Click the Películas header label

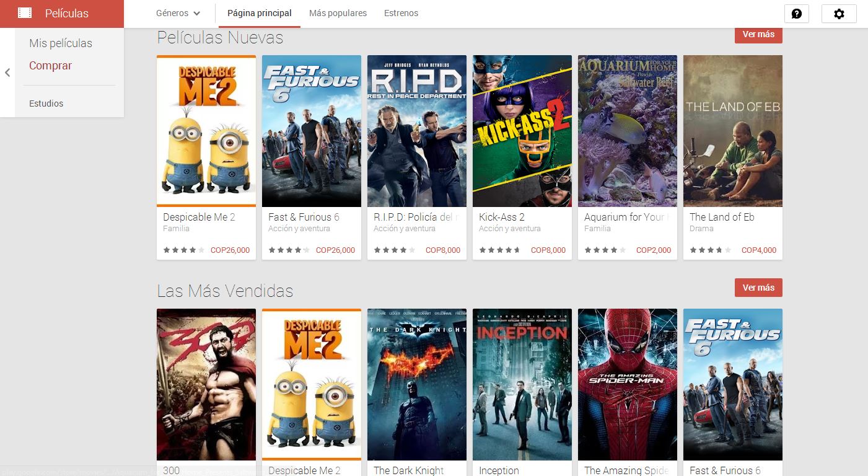[x=67, y=13]
